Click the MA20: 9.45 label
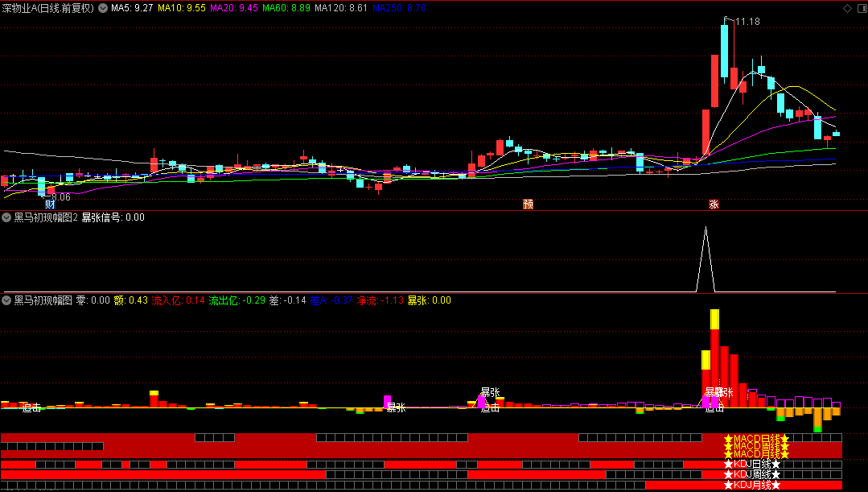The image size is (868, 492). point(233,8)
